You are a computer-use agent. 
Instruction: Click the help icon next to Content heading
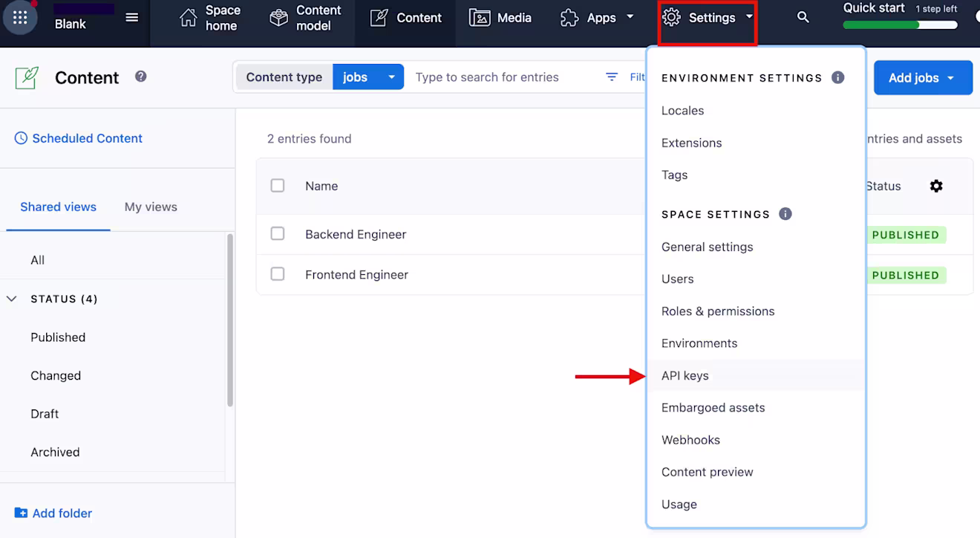(x=141, y=77)
